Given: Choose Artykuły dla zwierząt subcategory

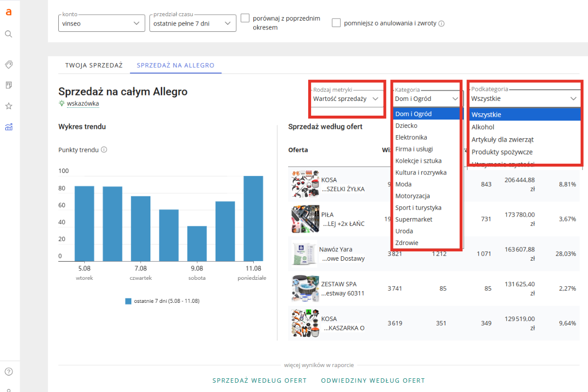Looking at the screenshot, I should 525,140.
